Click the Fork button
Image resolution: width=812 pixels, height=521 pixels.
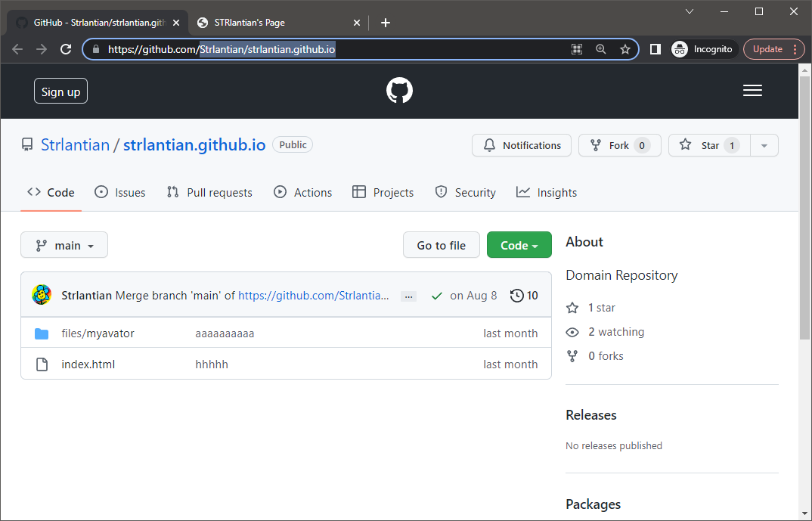click(x=619, y=145)
